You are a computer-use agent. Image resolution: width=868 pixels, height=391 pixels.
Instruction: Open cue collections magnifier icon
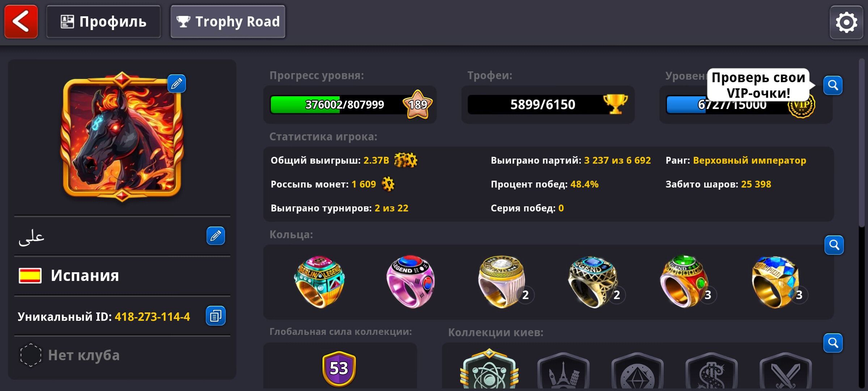point(833,343)
